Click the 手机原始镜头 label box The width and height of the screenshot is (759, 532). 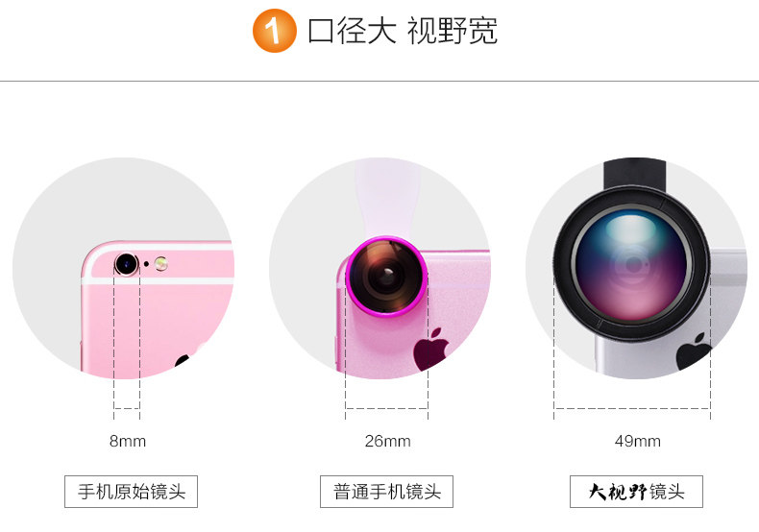tap(132, 492)
